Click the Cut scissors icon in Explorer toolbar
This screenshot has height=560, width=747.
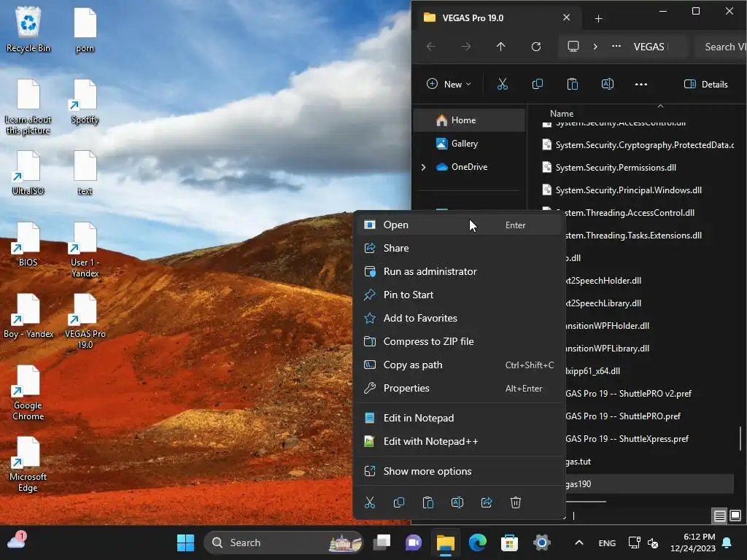[502, 85]
